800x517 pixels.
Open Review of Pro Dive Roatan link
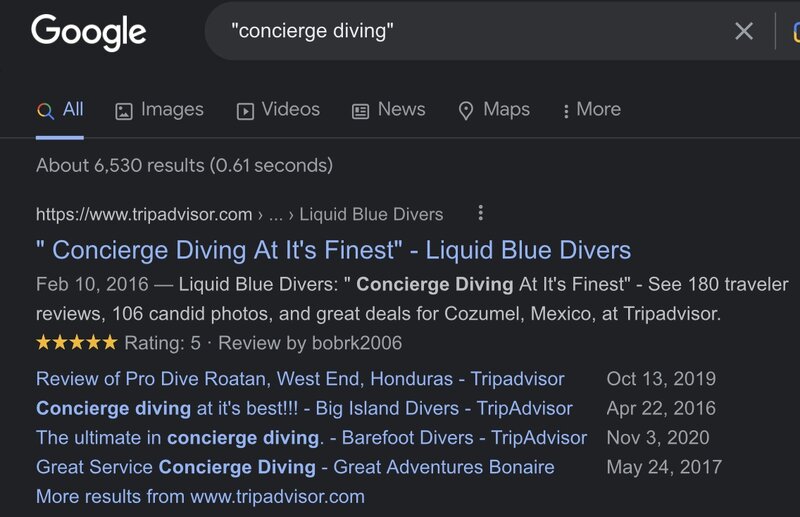point(300,379)
